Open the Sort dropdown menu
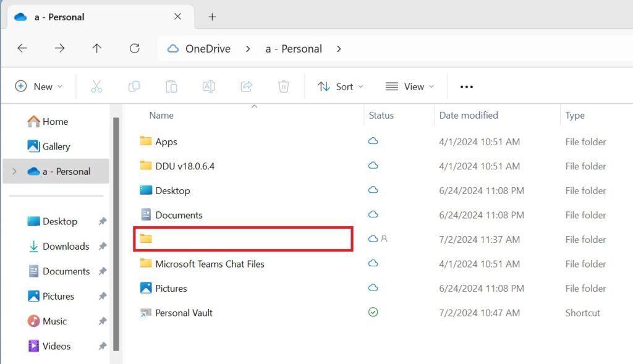 click(x=340, y=87)
